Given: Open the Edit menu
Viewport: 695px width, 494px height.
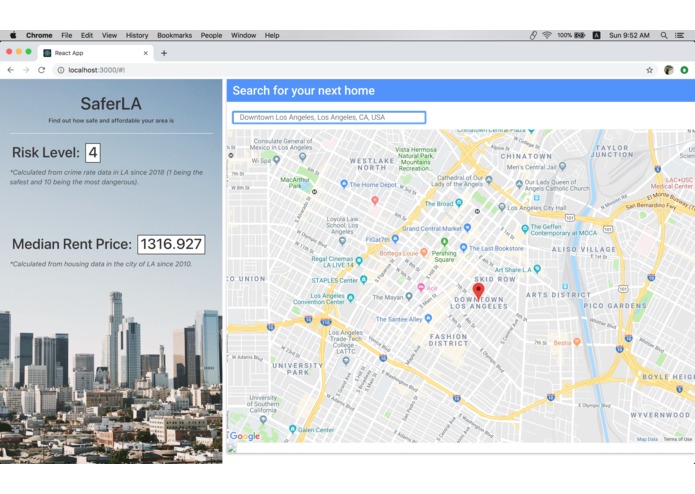Looking at the screenshot, I should pyautogui.click(x=87, y=35).
